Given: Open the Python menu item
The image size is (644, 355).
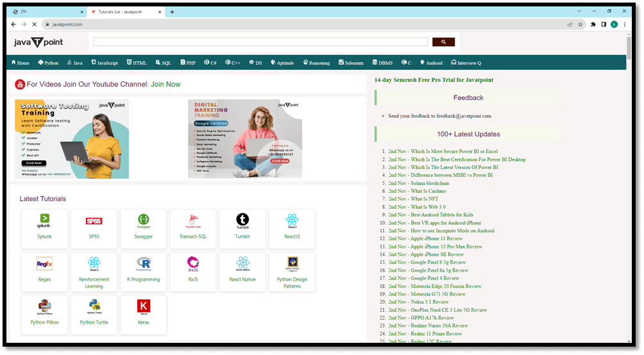Looking at the screenshot, I should point(48,63).
